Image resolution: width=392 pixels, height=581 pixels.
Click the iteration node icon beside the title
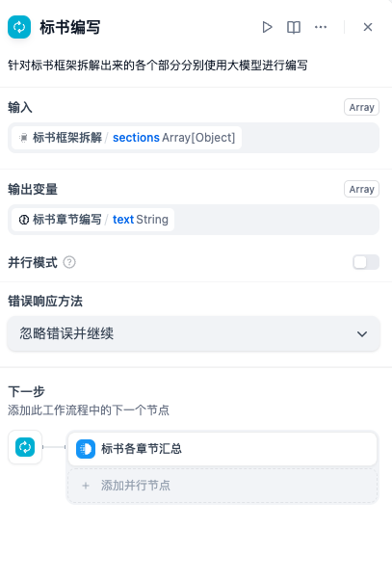pyautogui.click(x=19, y=27)
